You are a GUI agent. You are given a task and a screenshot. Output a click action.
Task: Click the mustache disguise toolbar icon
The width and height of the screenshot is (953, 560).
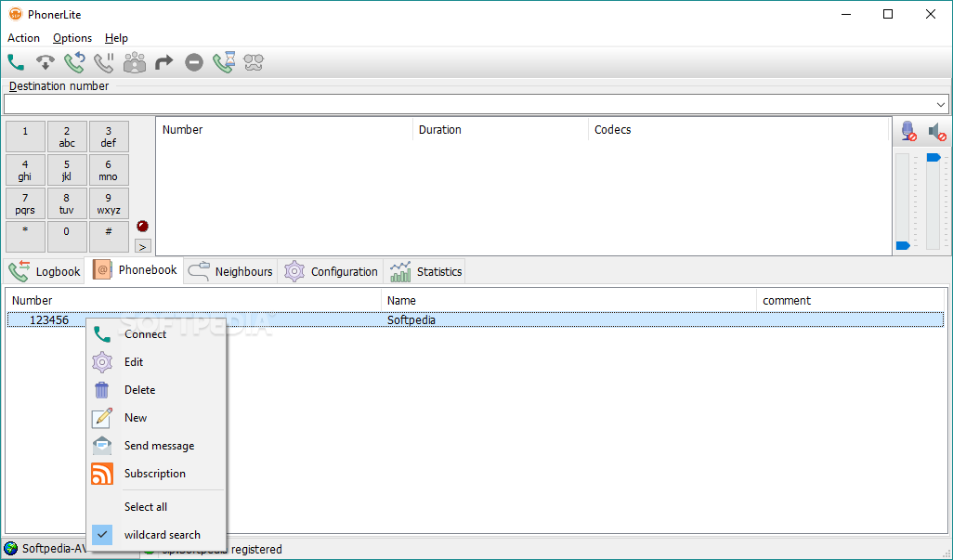(254, 62)
